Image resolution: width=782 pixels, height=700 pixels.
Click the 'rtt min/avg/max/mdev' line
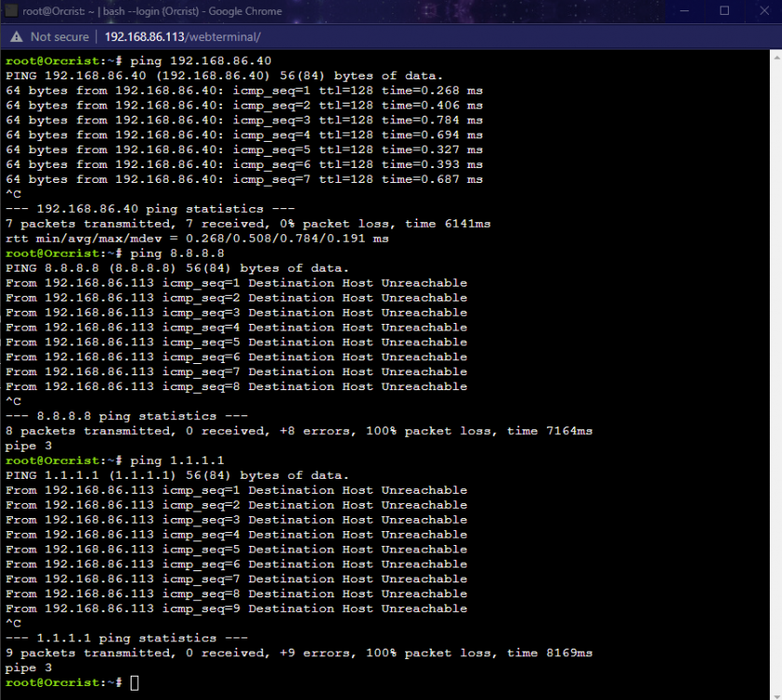tap(197, 239)
